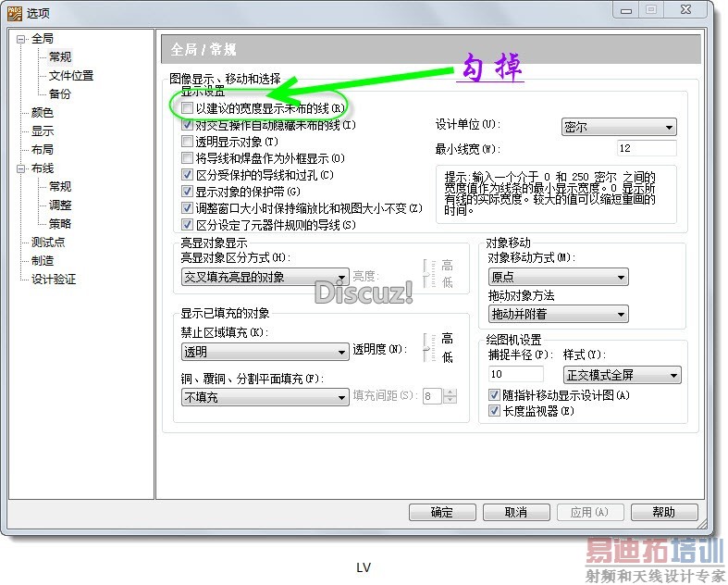Click the 最小线宽 field with 12
The width and height of the screenshot is (728, 585).
647,148
